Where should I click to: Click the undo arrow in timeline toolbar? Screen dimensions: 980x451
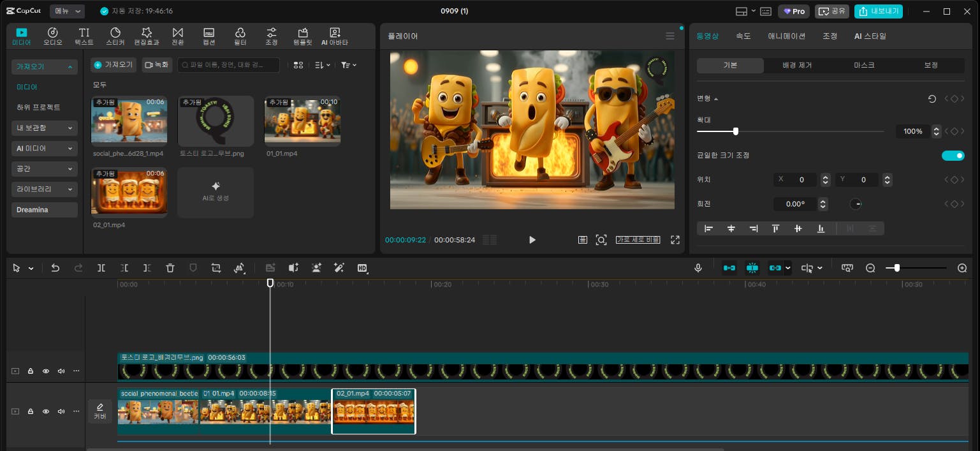(55, 268)
